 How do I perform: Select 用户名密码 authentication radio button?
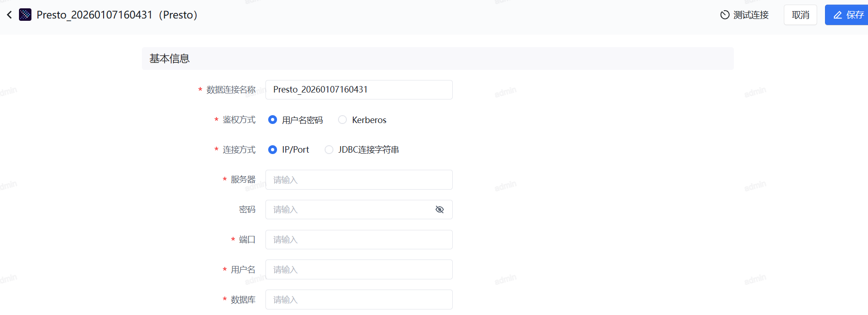click(x=273, y=120)
